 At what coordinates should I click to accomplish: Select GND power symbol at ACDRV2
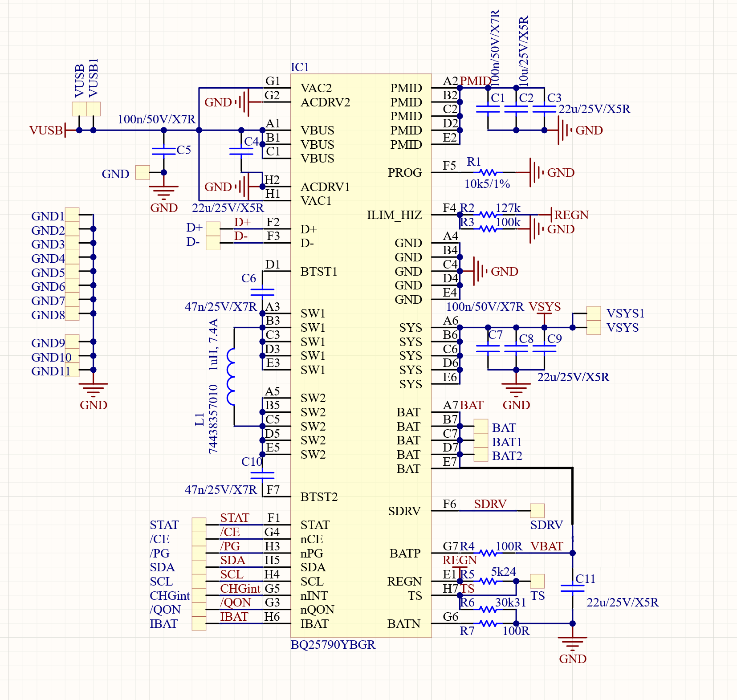(232, 102)
